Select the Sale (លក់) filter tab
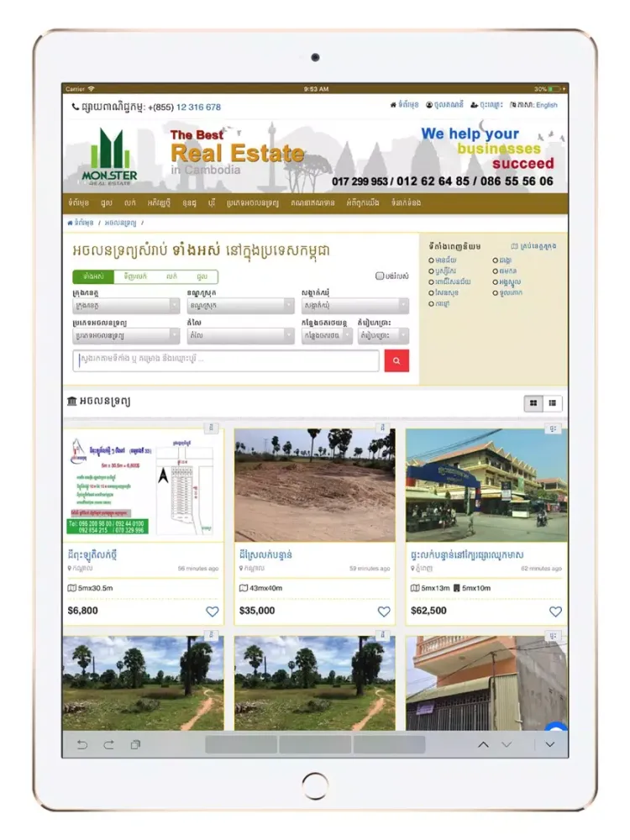 click(x=171, y=276)
